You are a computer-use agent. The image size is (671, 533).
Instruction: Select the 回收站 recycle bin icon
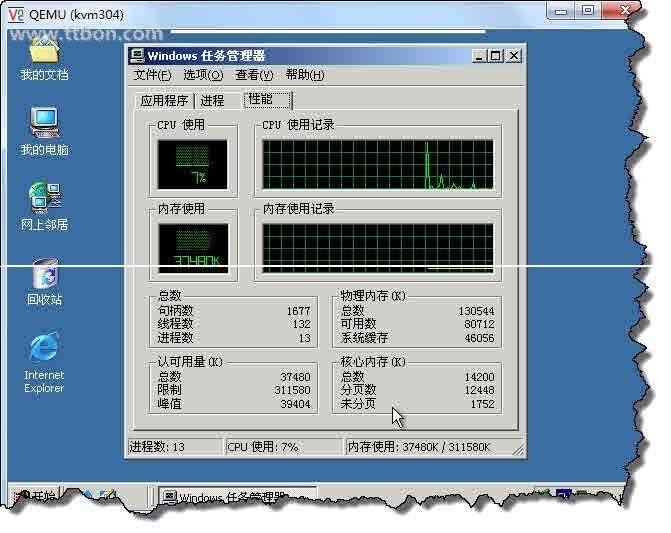click(x=45, y=281)
